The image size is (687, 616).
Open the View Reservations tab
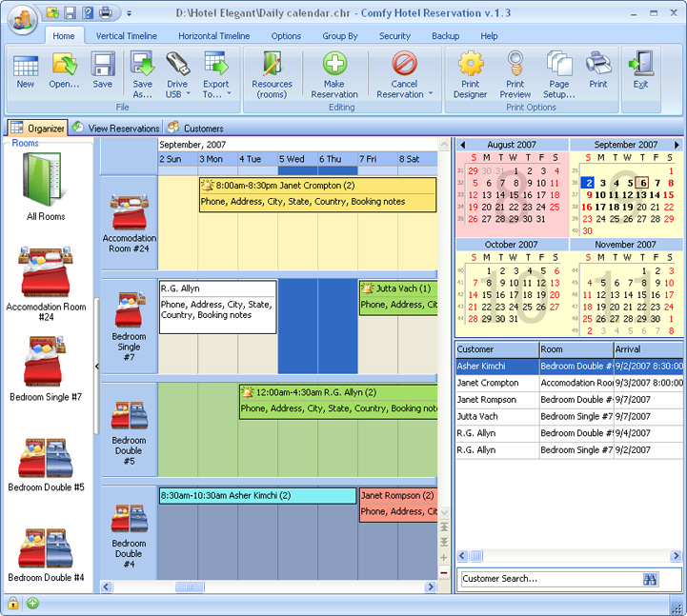coord(115,128)
